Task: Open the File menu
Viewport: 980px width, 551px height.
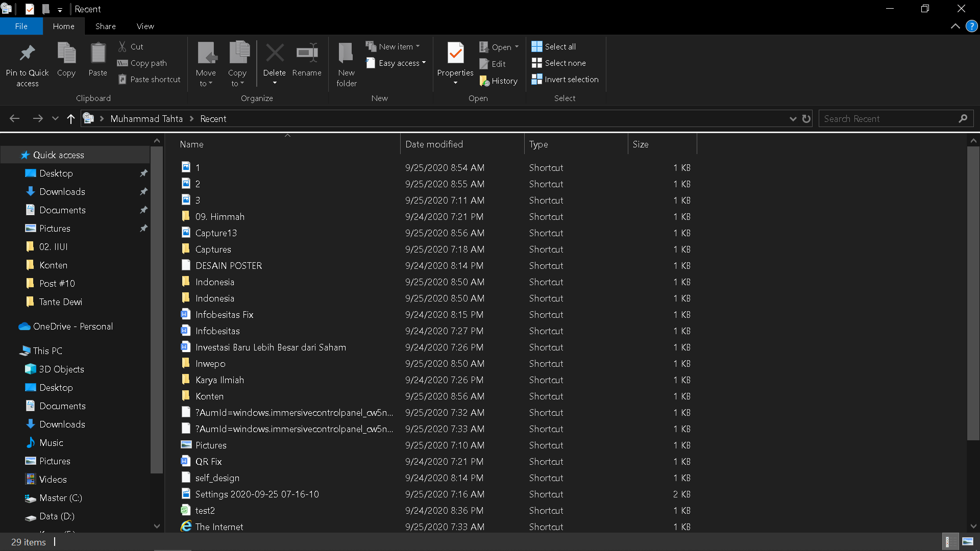Action: click(21, 26)
